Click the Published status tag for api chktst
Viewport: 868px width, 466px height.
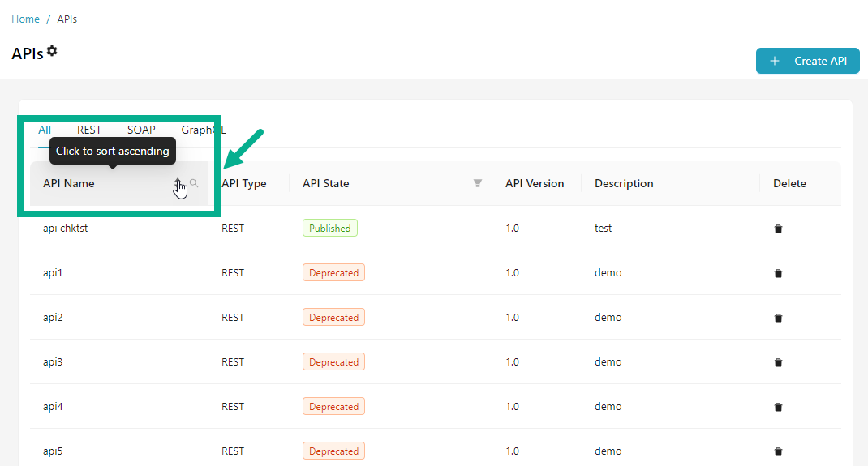329,229
